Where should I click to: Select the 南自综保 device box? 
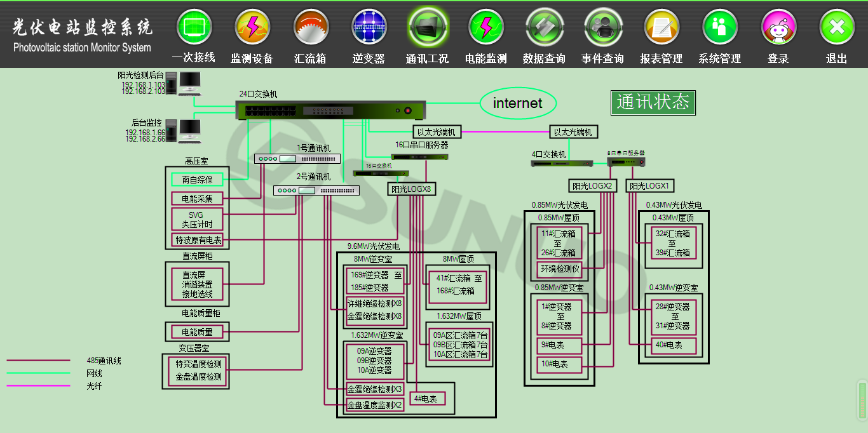[197, 180]
